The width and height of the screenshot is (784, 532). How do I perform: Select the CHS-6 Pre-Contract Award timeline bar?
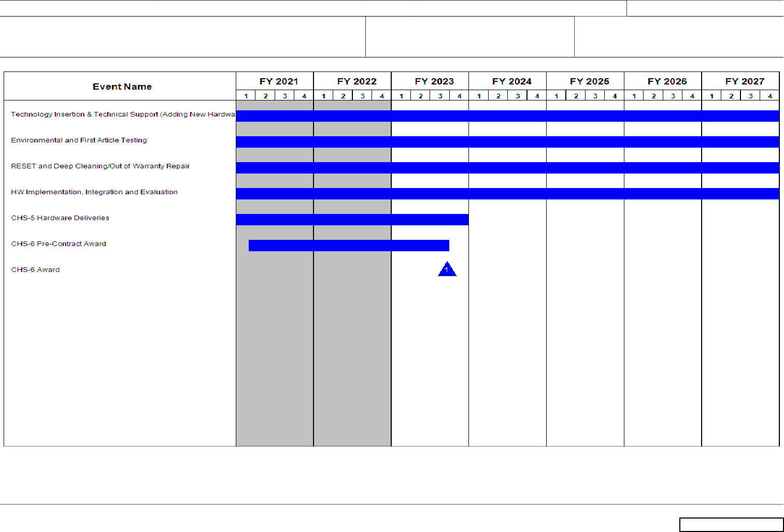tap(349, 246)
